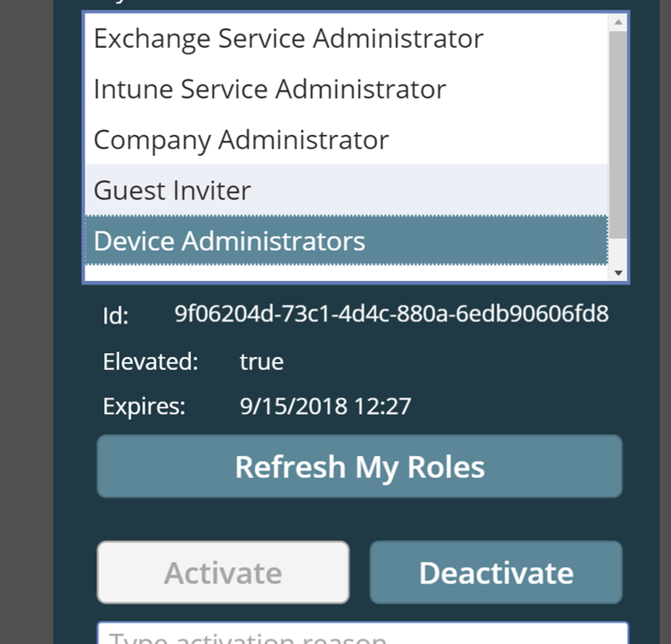Click Refresh My Roles button

[x=360, y=466]
